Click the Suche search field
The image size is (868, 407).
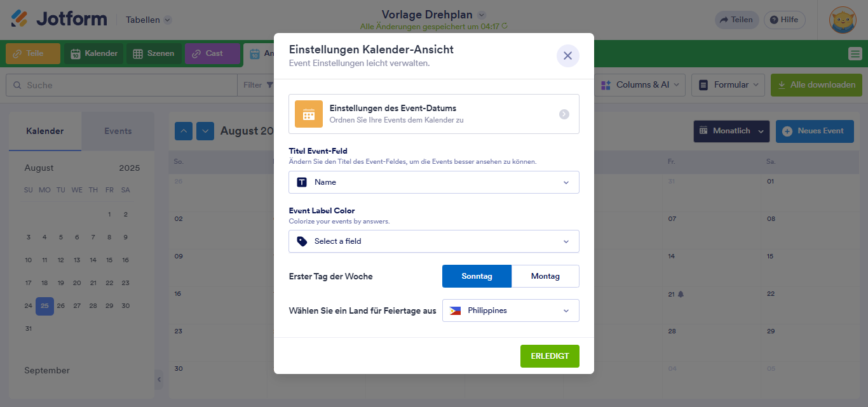click(121, 85)
